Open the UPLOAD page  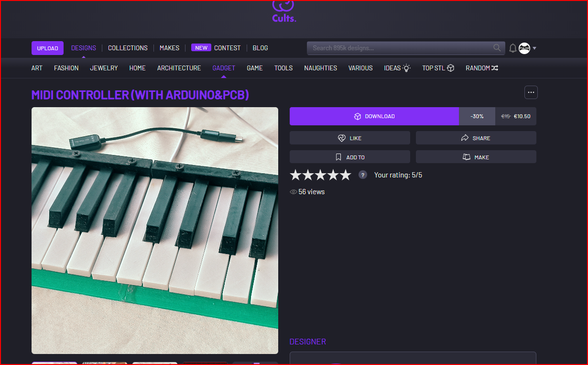47,48
